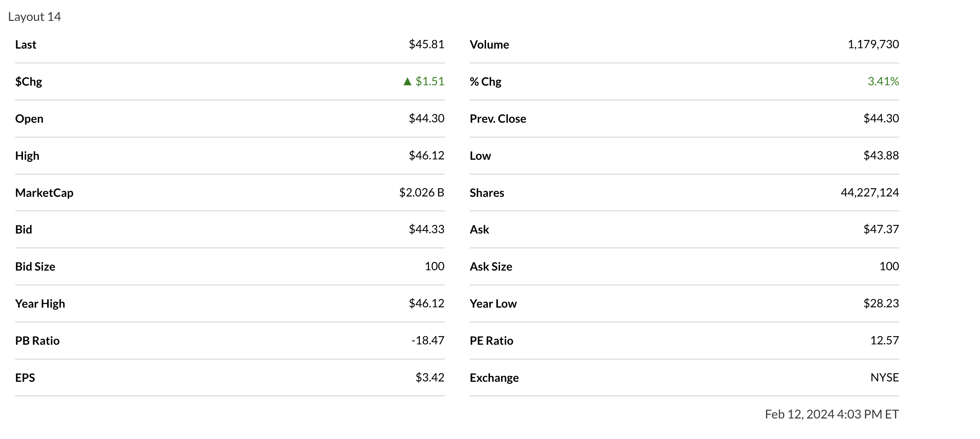Select the PB Ratio value -18.47
The width and height of the screenshot is (980, 439).
[428, 340]
